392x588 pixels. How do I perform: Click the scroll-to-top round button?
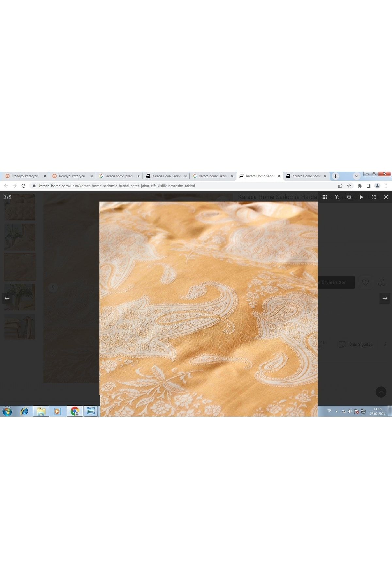pyautogui.click(x=381, y=392)
